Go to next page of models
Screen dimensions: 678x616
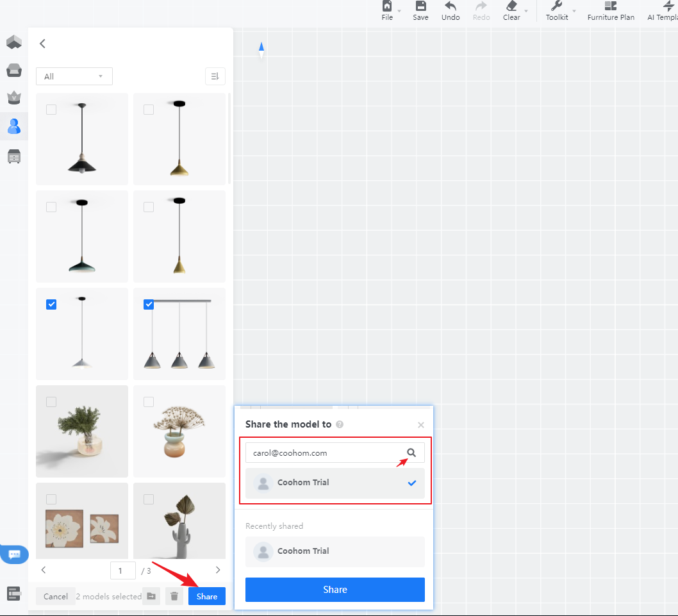217,570
